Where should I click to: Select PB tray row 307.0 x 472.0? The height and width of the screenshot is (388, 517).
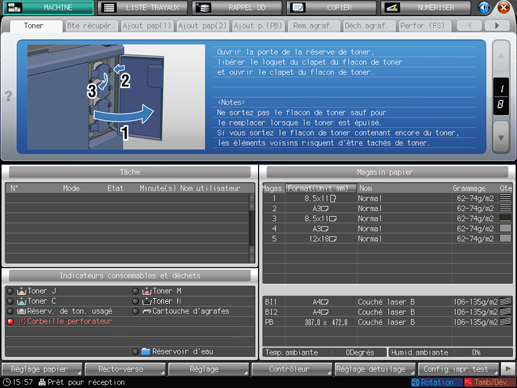tap(387, 322)
